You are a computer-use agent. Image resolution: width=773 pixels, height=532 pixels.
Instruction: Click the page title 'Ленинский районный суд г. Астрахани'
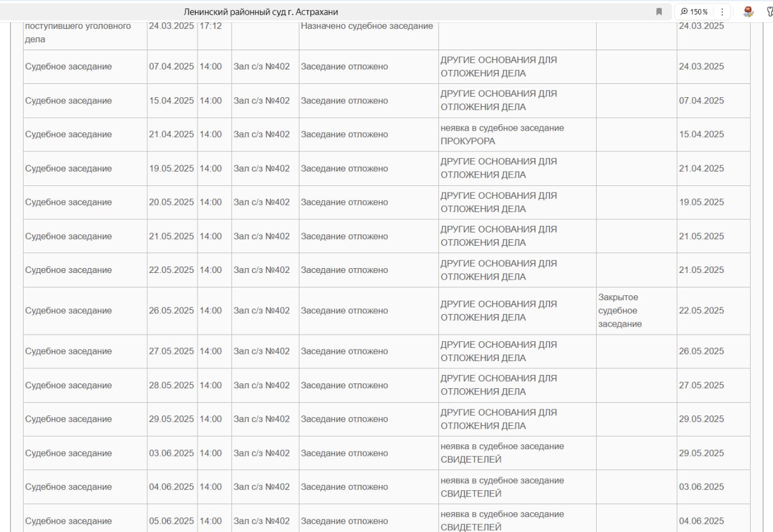[261, 11]
